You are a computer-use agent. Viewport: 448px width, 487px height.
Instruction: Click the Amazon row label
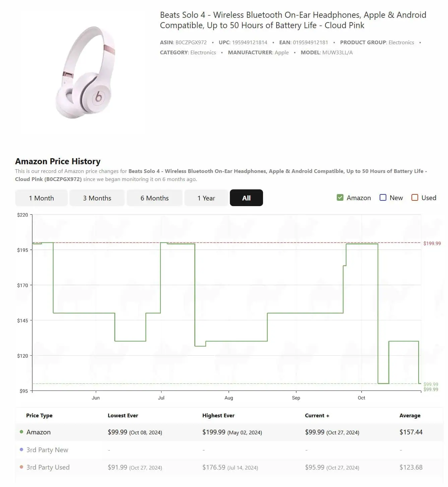point(39,432)
